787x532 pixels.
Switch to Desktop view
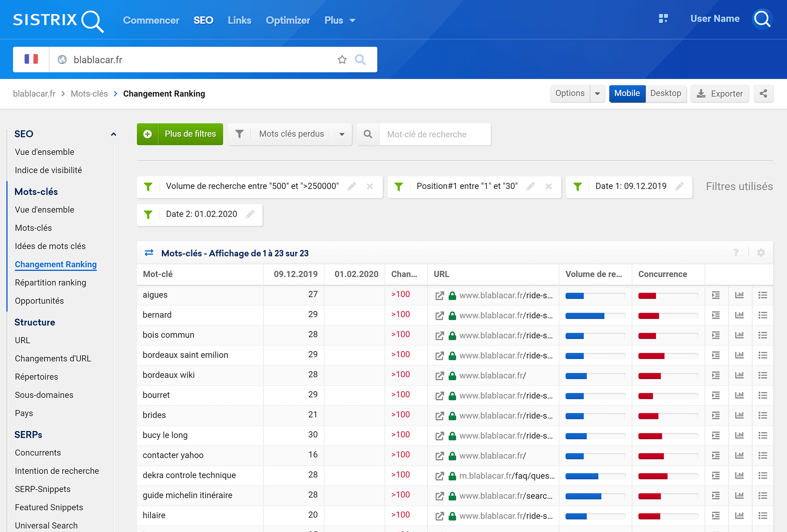tap(666, 93)
